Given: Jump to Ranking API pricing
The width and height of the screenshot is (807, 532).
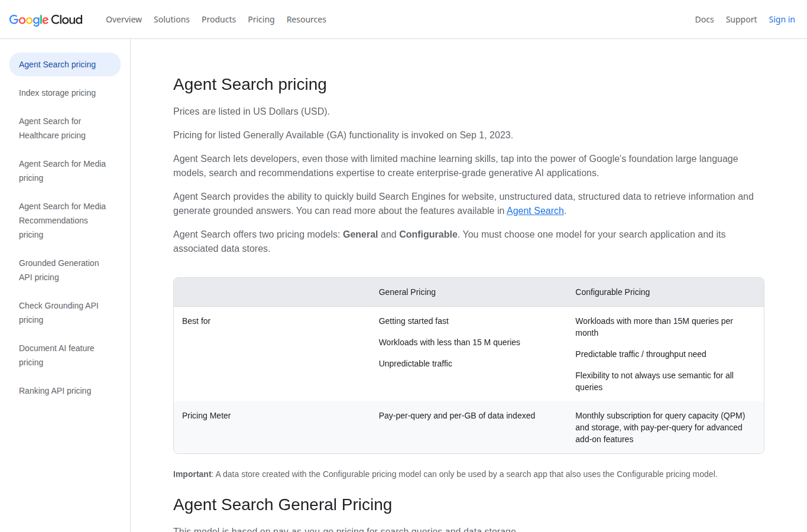Looking at the screenshot, I should (55, 391).
